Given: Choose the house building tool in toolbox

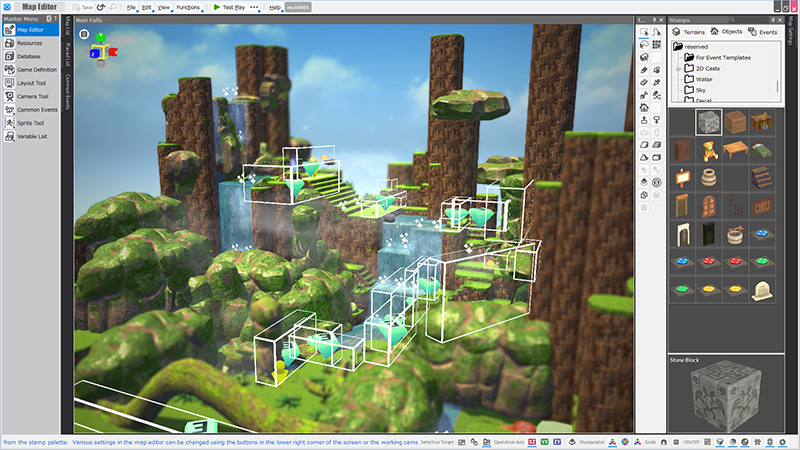Looking at the screenshot, I should [x=644, y=107].
